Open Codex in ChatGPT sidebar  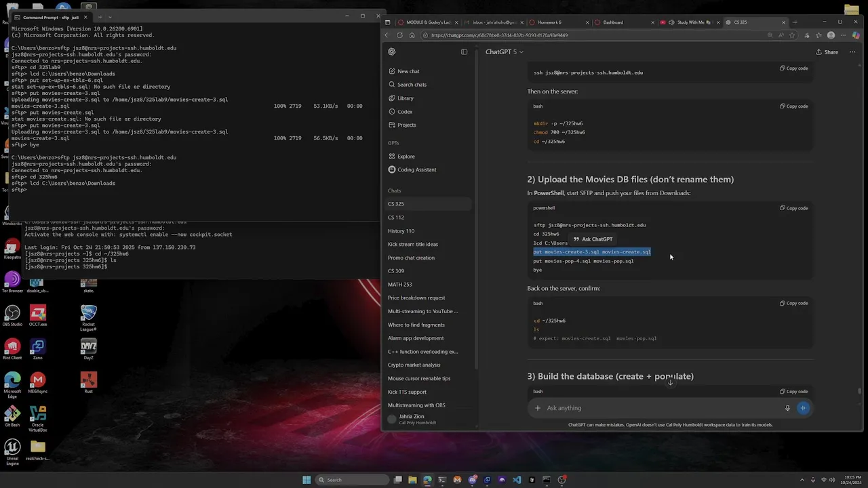(428, 111)
